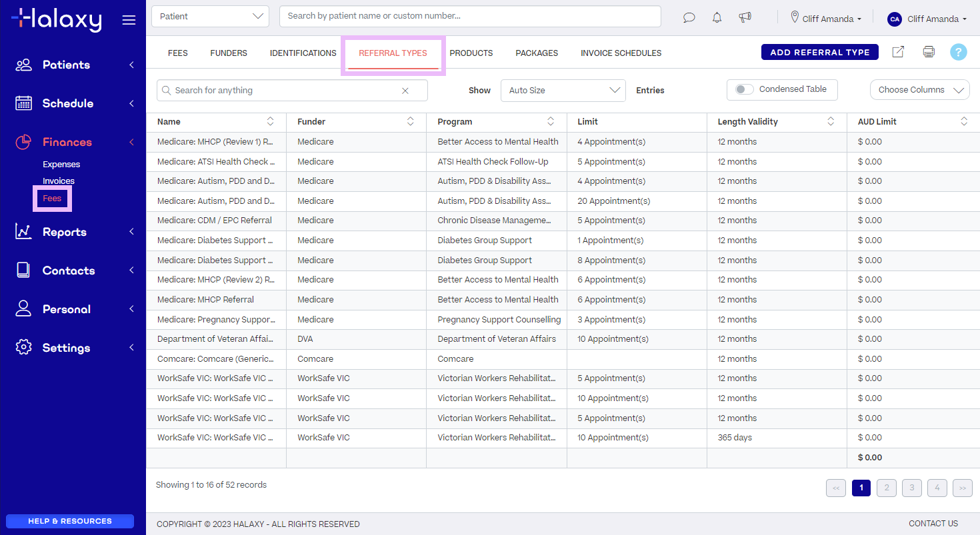Click the Reports chart icon
Viewport: 980px width, 535px height.
pyautogui.click(x=23, y=232)
